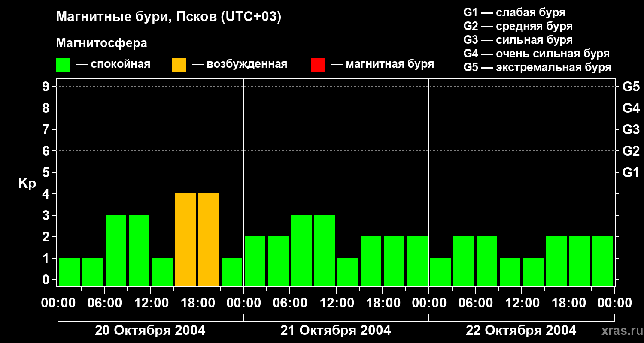
Task: Click the value 5 on the Kp axis
Action: click(x=47, y=172)
